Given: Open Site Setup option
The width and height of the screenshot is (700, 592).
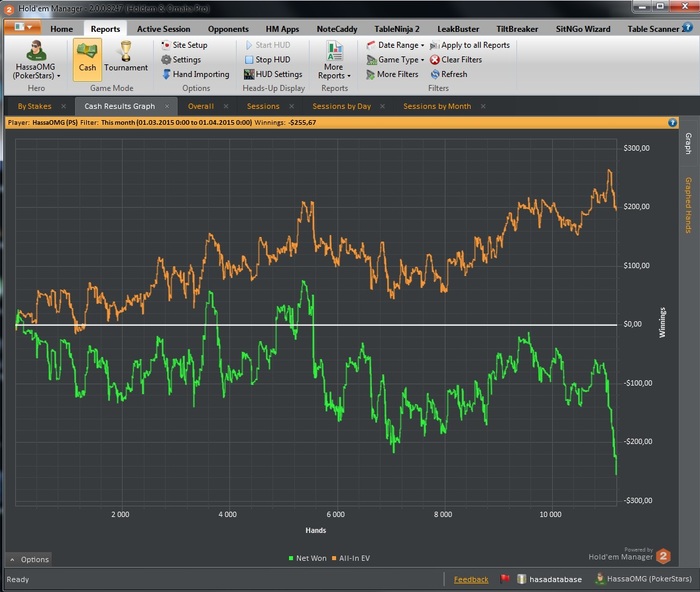Looking at the screenshot, I should point(189,45).
